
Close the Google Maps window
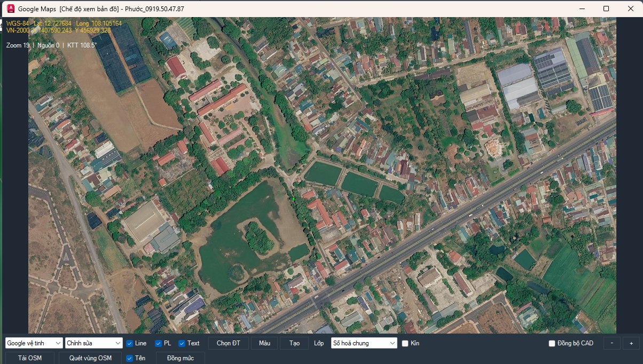(631, 9)
